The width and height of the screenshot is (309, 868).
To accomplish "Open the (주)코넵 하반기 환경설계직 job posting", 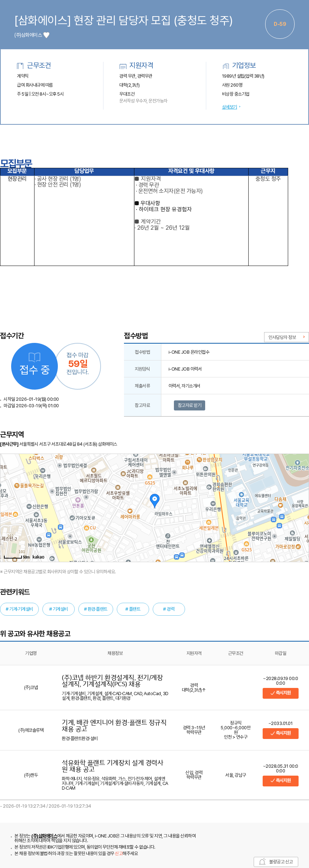I will 112,680.
